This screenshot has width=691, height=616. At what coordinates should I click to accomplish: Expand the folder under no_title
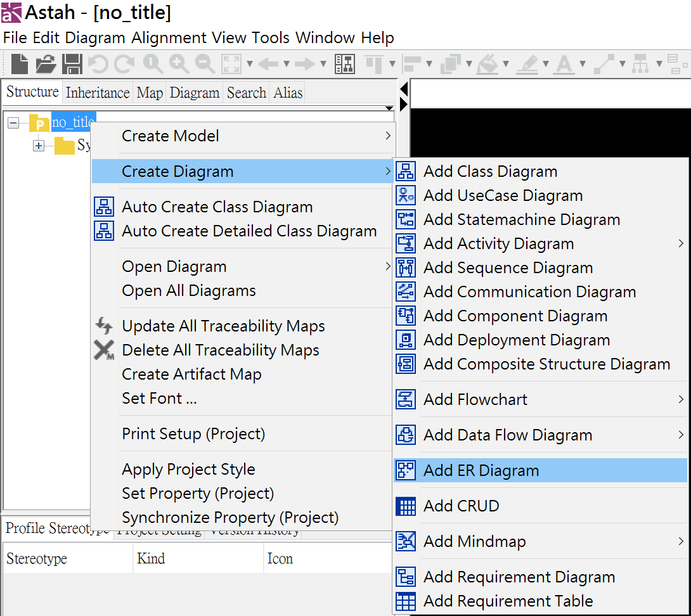39,145
